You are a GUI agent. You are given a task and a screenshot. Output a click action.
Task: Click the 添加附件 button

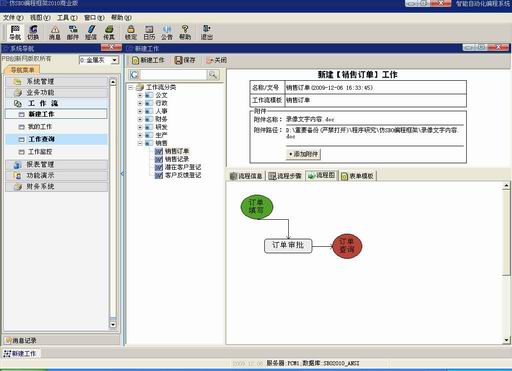(x=304, y=154)
